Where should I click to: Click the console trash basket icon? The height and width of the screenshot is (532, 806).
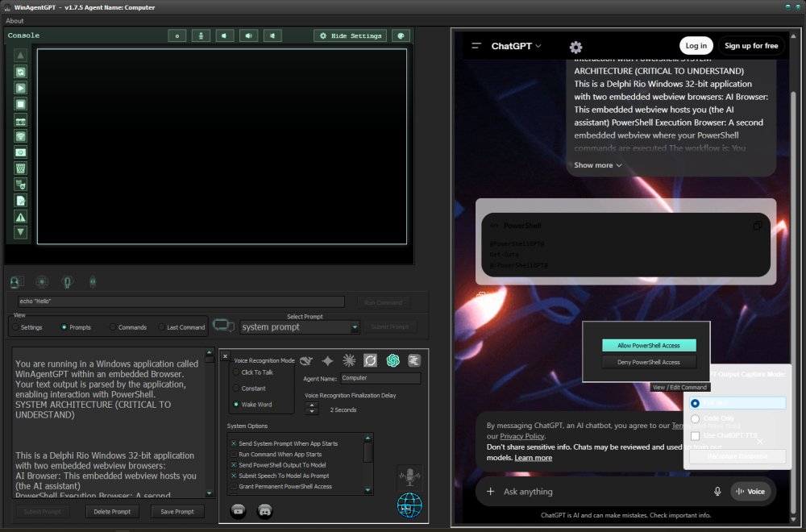click(21, 168)
